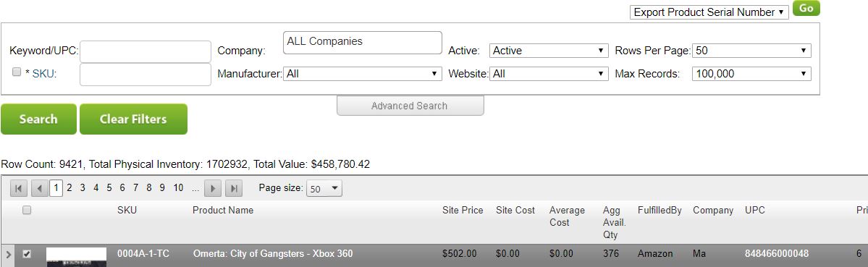Uncheck the Omerta row checkbox

27,254
